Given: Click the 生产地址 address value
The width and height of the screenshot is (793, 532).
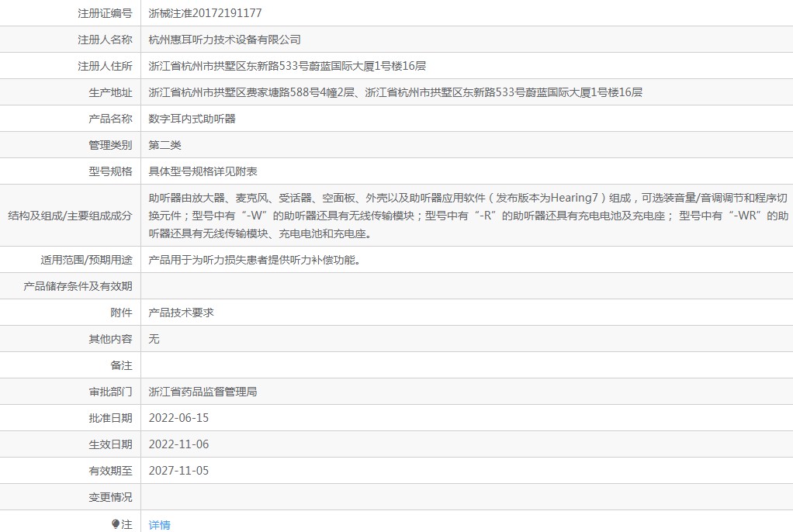Looking at the screenshot, I should tap(395, 92).
